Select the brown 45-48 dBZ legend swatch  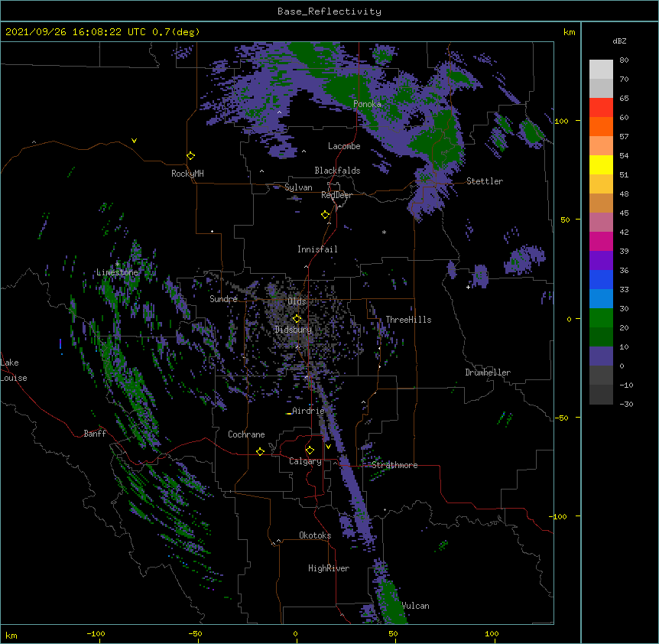tap(601, 203)
